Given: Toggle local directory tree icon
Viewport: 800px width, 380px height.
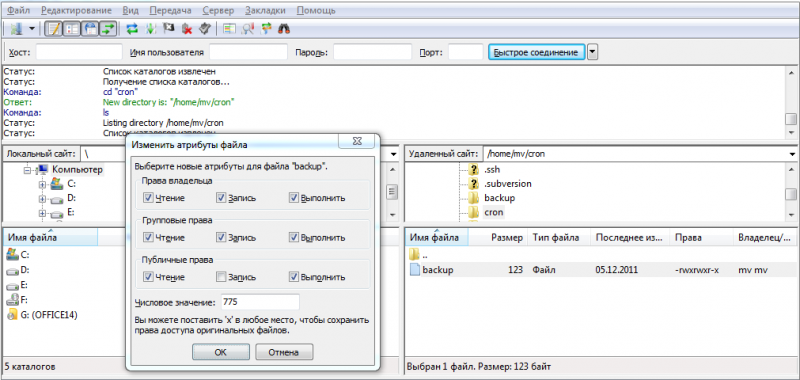Looking at the screenshot, I should click(x=71, y=29).
